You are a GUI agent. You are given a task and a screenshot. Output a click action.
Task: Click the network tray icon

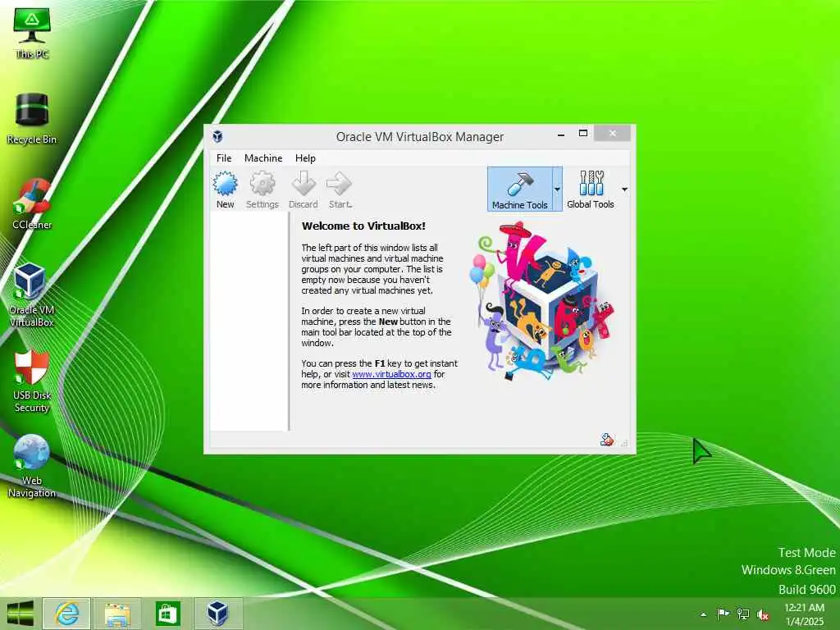(x=743, y=614)
